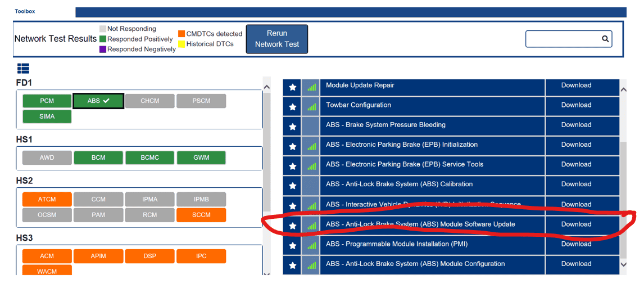Select the IPC module

201,256
